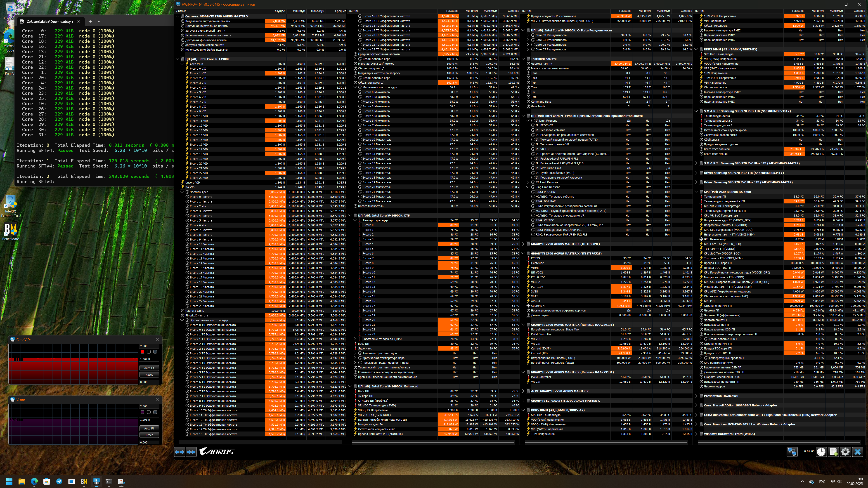
Task: Click the log-to-file sheet icon
Action: [833, 452]
